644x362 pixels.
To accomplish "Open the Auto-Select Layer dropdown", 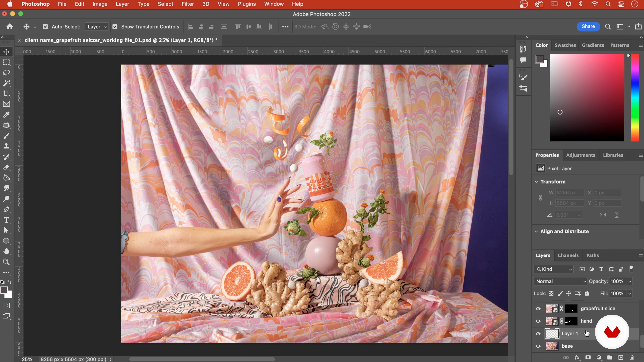I will [97, 26].
